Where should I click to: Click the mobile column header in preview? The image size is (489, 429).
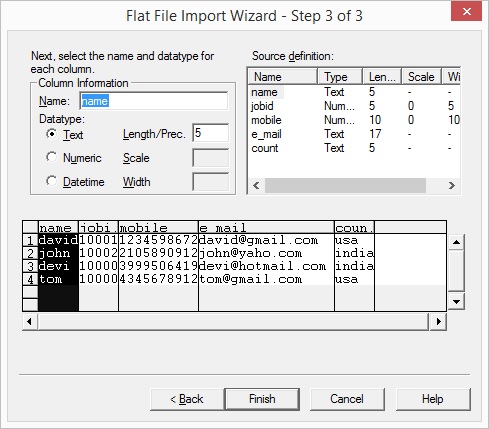click(x=158, y=228)
